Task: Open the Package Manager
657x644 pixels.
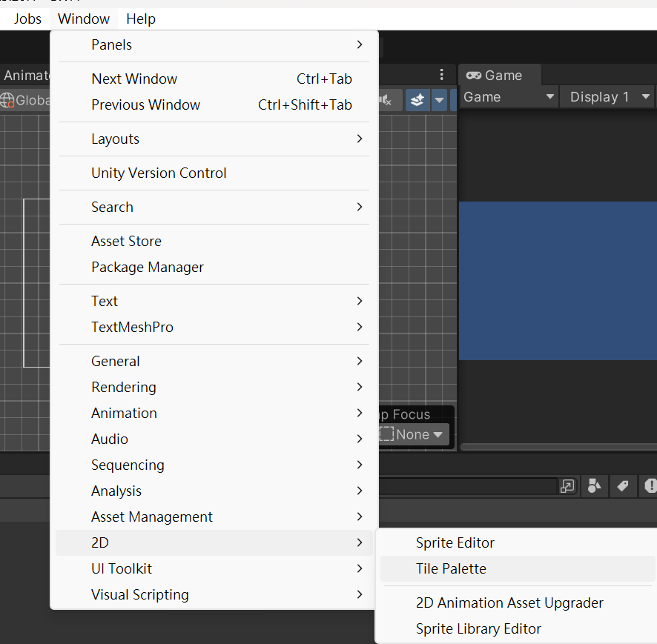Action: tap(214, 267)
